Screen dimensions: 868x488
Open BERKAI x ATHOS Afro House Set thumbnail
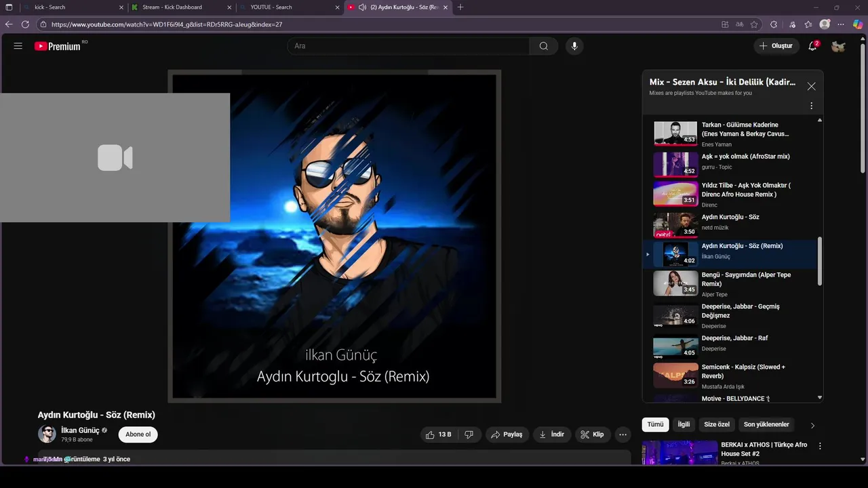[679, 453]
